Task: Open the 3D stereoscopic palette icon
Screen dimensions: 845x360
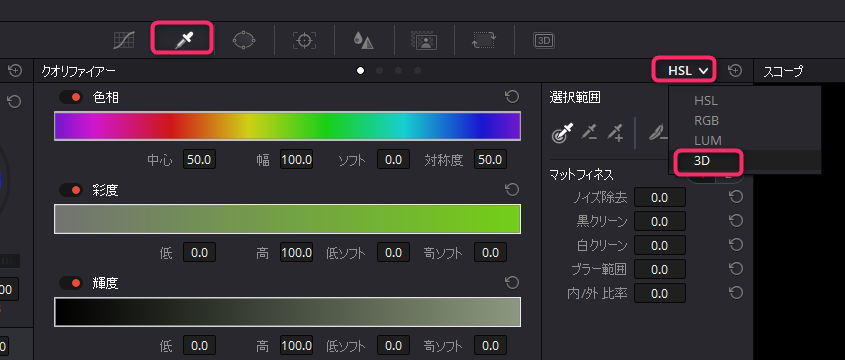Action: [544, 40]
